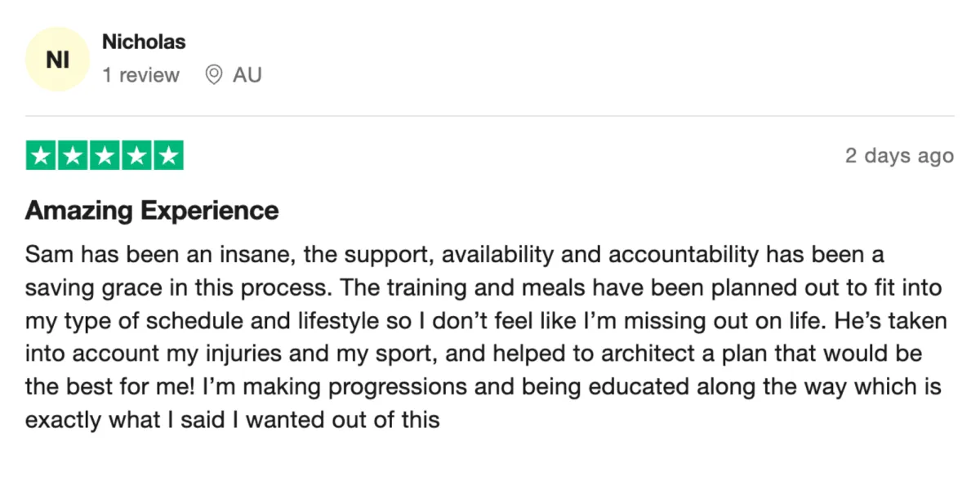Open reviewer Nicholas's profile name
Viewport: 980px width, 490px height.
[144, 42]
